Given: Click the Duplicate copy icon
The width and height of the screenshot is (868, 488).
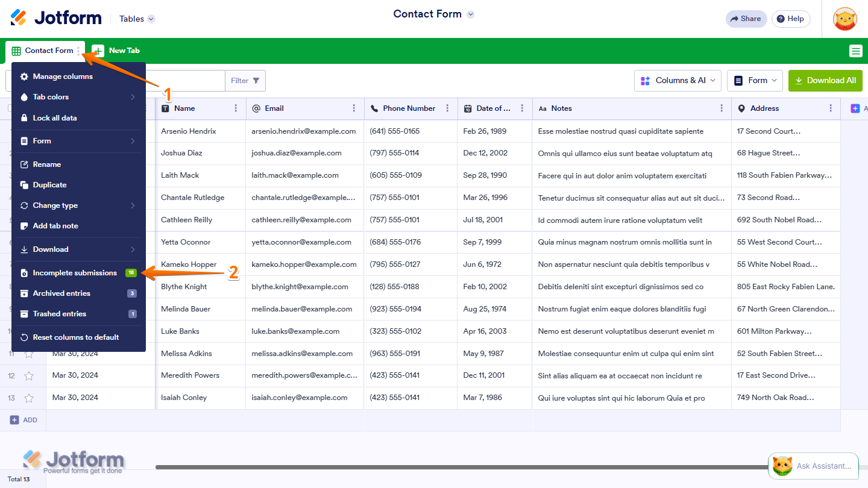Looking at the screenshot, I should click(x=24, y=185).
